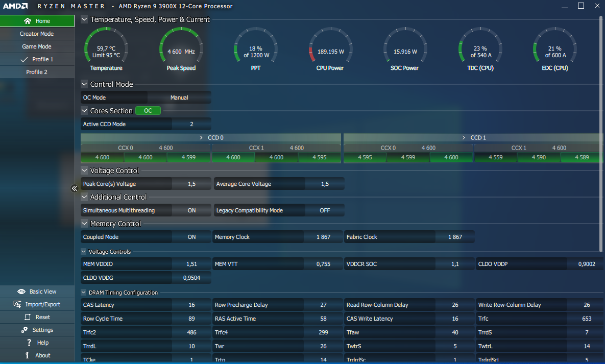Image resolution: width=605 pixels, height=364 pixels.
Task: Open the Help page
Action: (37, 343)
